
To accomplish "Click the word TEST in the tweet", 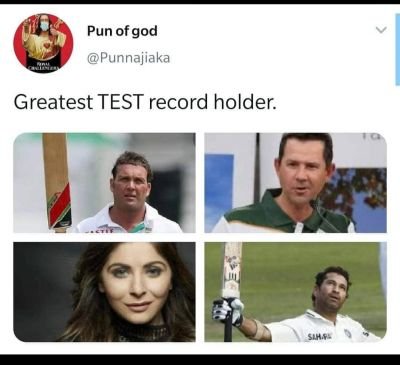I will pyautogui.click(x=121, y=102).
